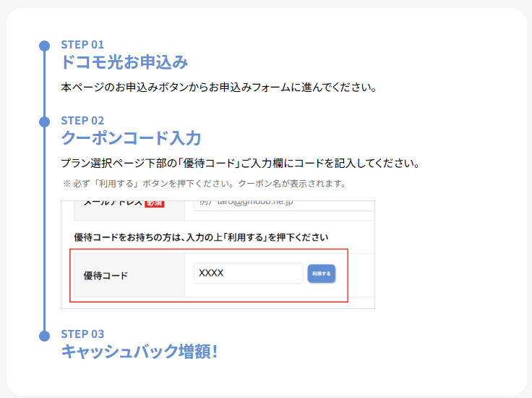This screenshot has width=532, height=398.
Task: Click the 優待コード input field showing XXXX
Action: pos(248,273)
